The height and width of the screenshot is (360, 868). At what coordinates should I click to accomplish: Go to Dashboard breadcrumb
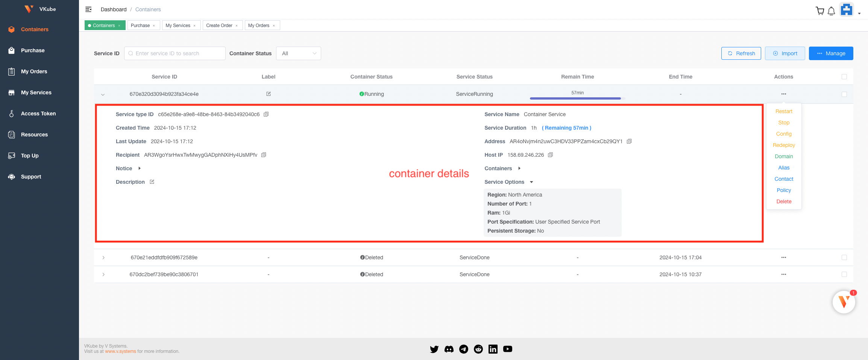tap(114, 9)
